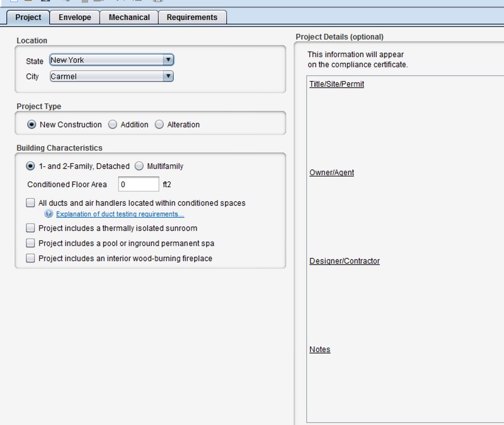The image size is (504, 425).
Task: Select the Project tab
Action: pos(28,18)
